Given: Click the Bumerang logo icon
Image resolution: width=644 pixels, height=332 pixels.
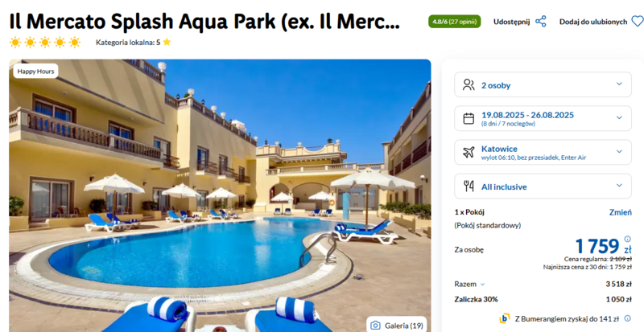Looking at the screenshot, I should [x=505, y=318].
